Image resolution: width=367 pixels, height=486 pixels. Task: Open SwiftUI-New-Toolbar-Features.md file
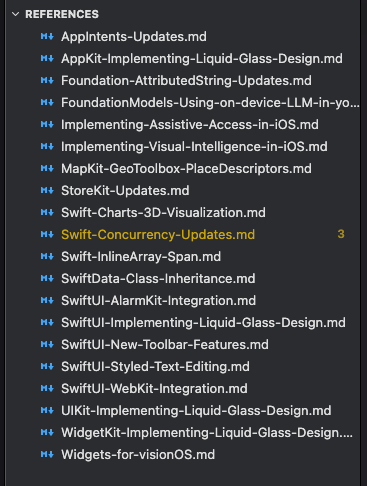pos(165,345)
